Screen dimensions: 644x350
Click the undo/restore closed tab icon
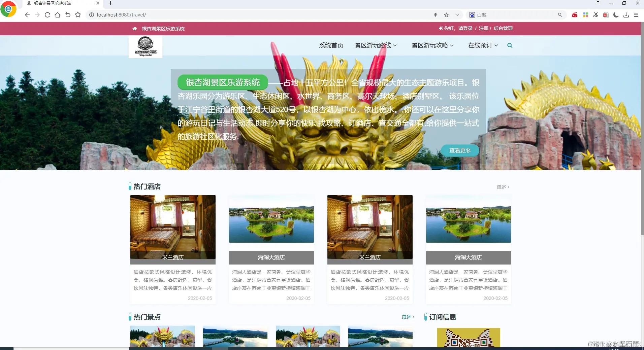point(68,15)
